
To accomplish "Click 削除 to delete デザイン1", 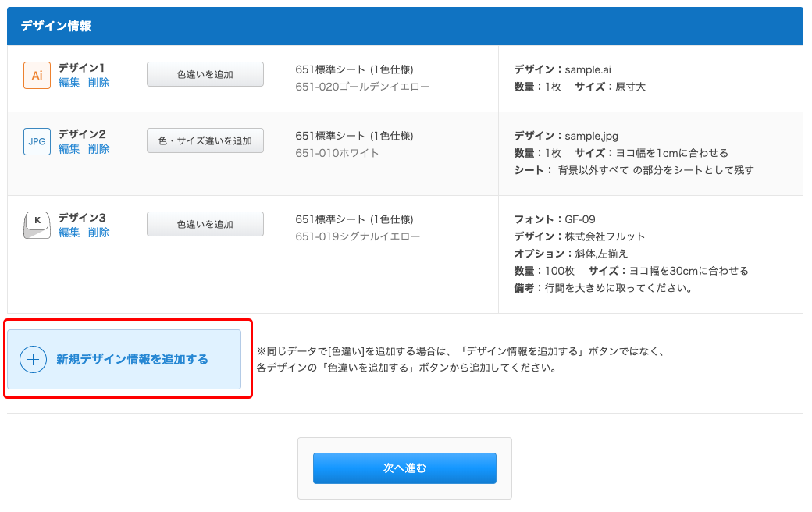I will [x=98, y=81].
